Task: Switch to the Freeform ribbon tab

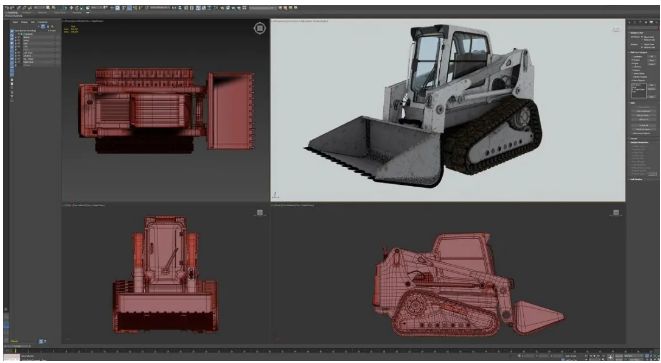Action: coord(27,12)
